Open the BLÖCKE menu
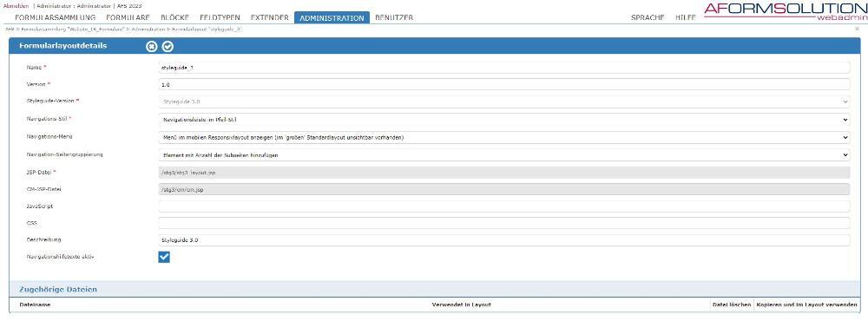 175,17
